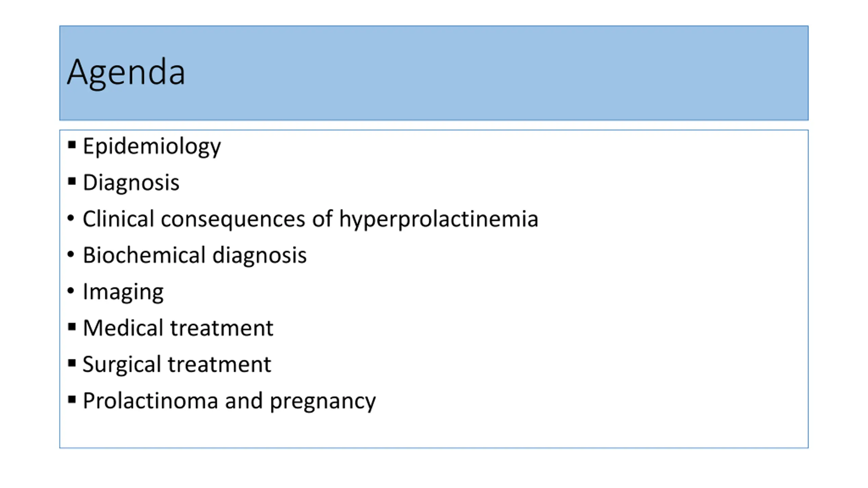Image resolution: width=868 pixels, height=488 pixels.
Task: Select the "Diagnosis" agenda item text
Action: 131,183
